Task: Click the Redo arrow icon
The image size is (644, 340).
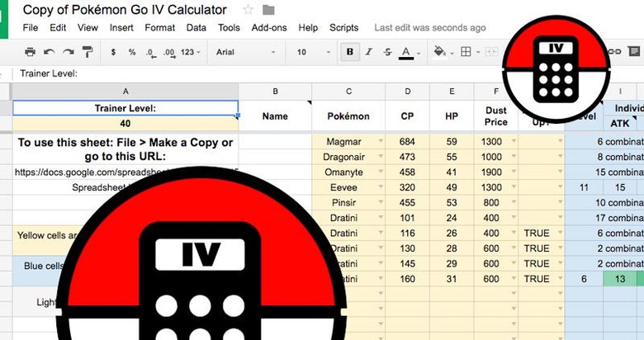Action: pos(69,52)
